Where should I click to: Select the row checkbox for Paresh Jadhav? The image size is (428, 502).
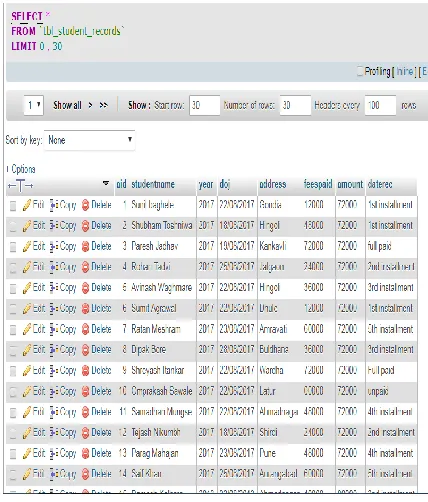click(13, 247)
